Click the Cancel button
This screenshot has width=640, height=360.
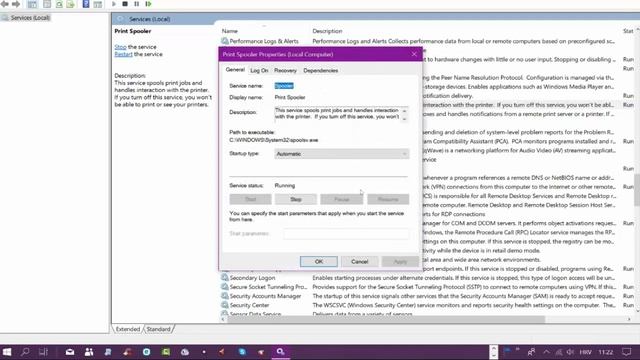point(360,261)
